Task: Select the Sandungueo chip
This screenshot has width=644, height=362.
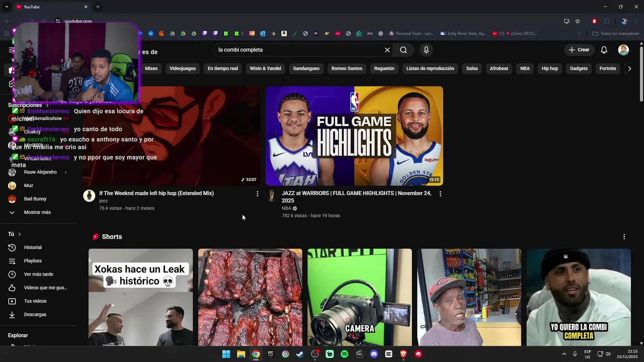Action: pos(306,68)
